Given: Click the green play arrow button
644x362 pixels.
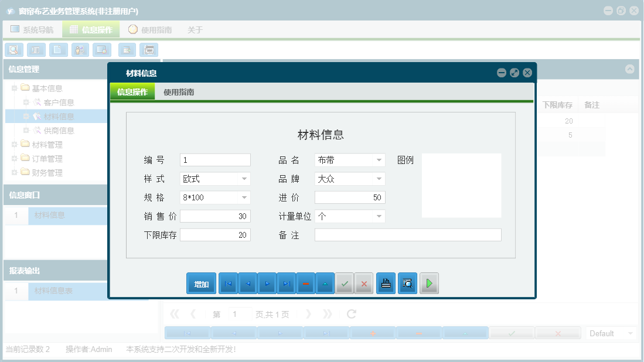Looking at the screenshot, I should point(429,284).
